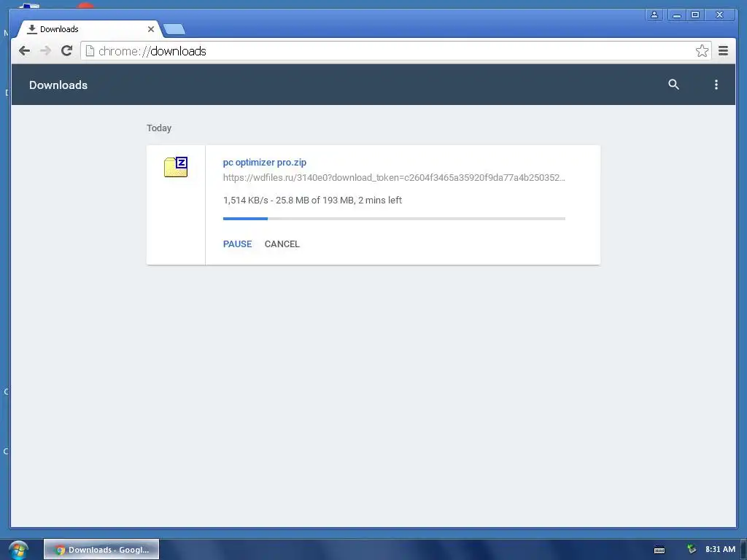Close the Downloads tab
The height and width of the screenshot is (560, 747).
tap(150, 29)
